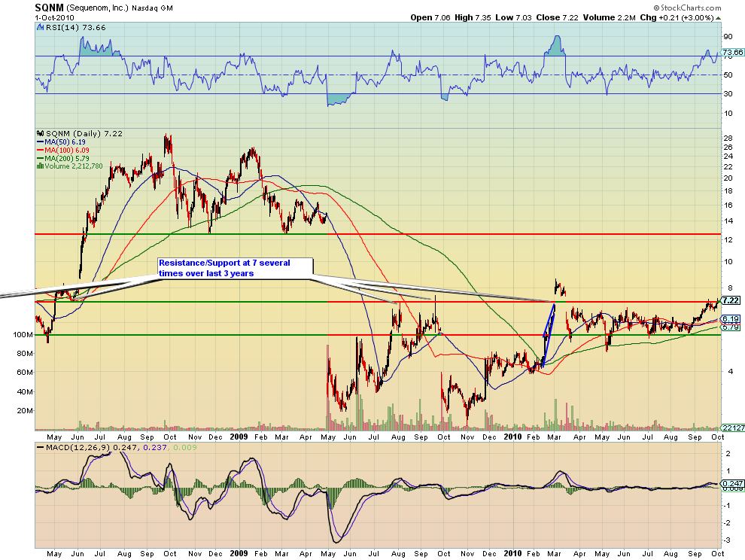Click the 1-Oct-2010 date label
This screenshot has height=560, width=745.
[55, 18]
